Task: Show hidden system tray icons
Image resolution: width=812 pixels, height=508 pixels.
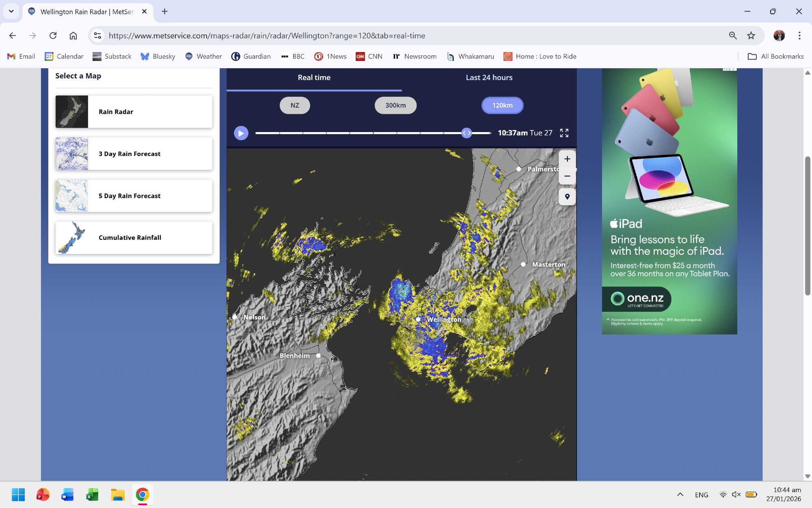Action: 680,495
